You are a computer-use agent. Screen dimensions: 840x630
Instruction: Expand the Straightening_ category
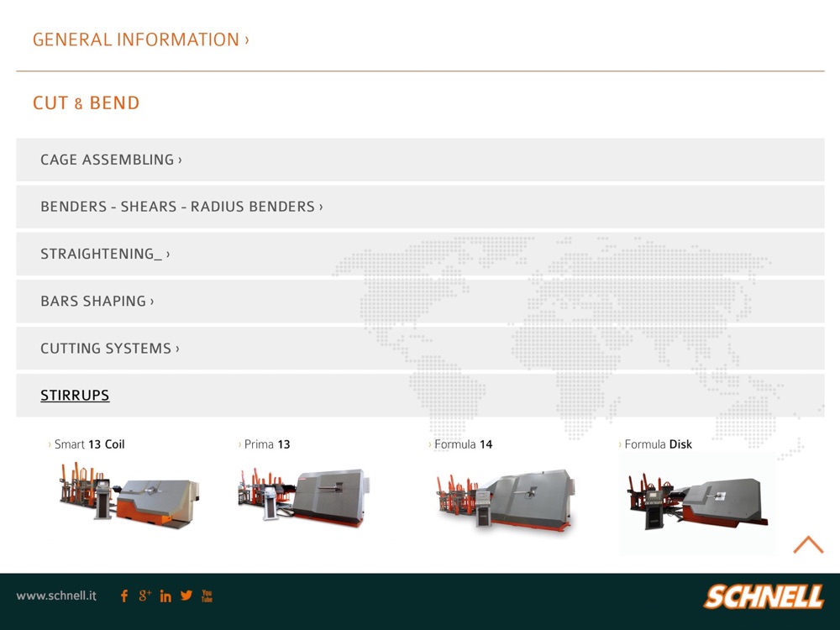(x=420, y=254)
